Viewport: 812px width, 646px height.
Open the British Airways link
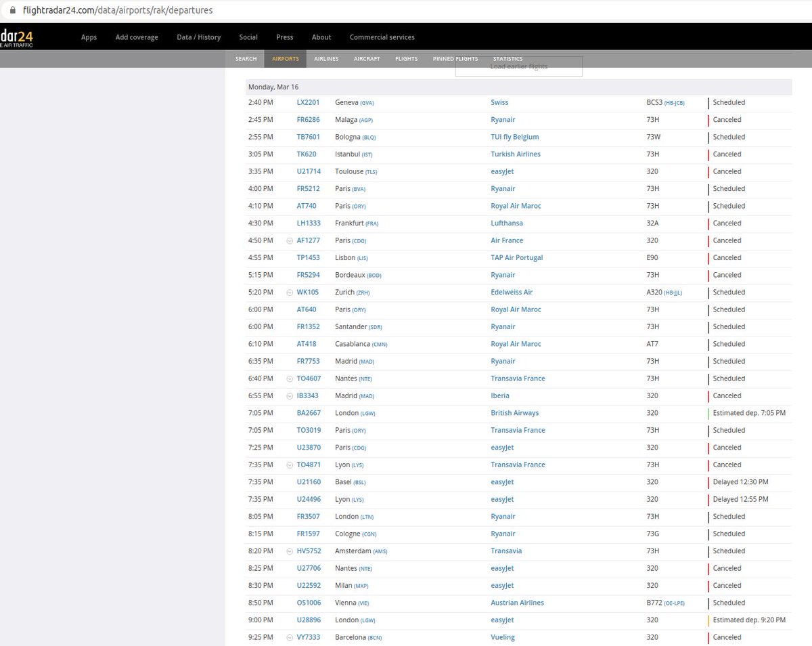[x=515, y=413]
